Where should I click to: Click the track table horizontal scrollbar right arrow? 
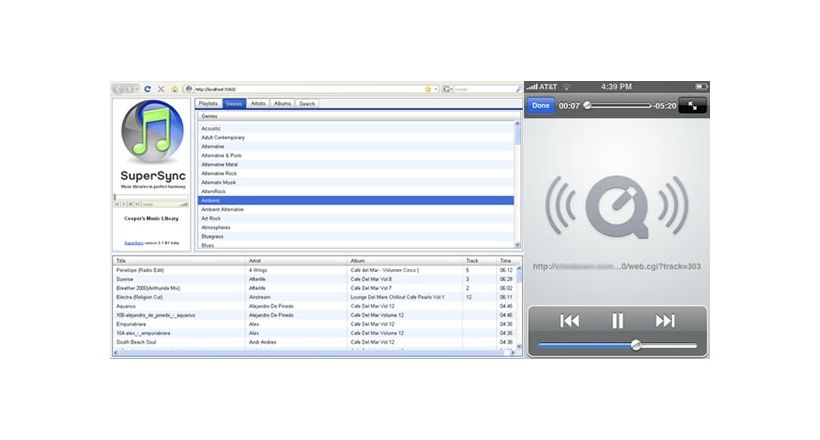click(x=513, y=353)
